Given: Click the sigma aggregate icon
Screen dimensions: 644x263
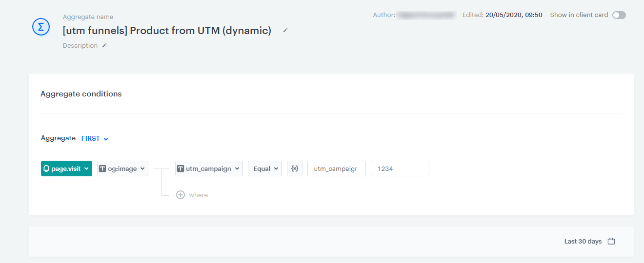Looking at the screenshot, I should pos(41,27).
